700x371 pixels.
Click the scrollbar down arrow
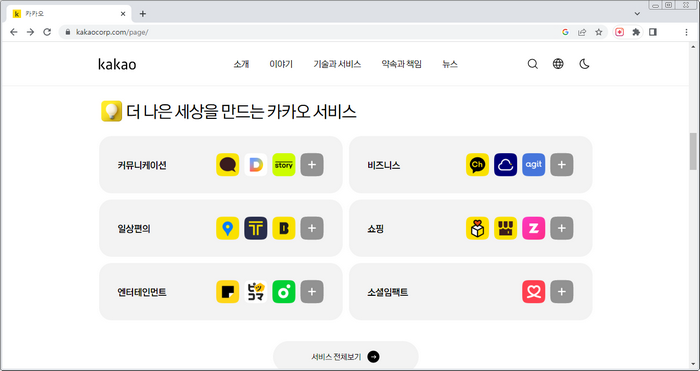[x=693, y=365]
